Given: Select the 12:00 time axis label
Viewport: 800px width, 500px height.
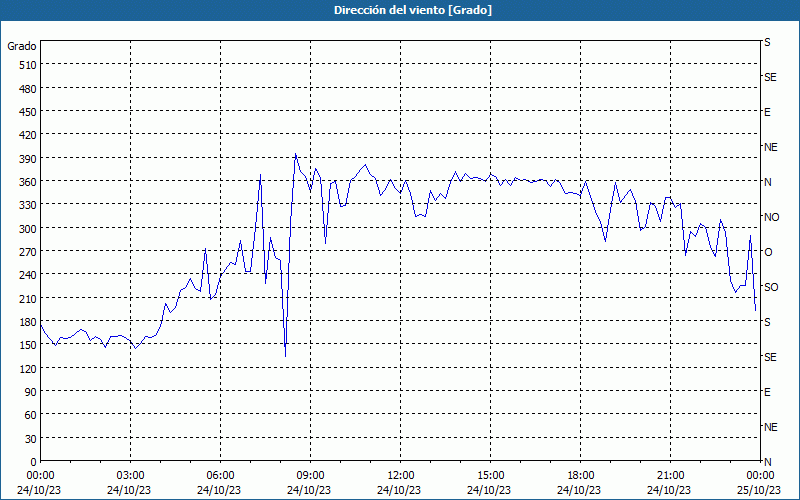Looking at the screenshot, I should click(401, 476).
